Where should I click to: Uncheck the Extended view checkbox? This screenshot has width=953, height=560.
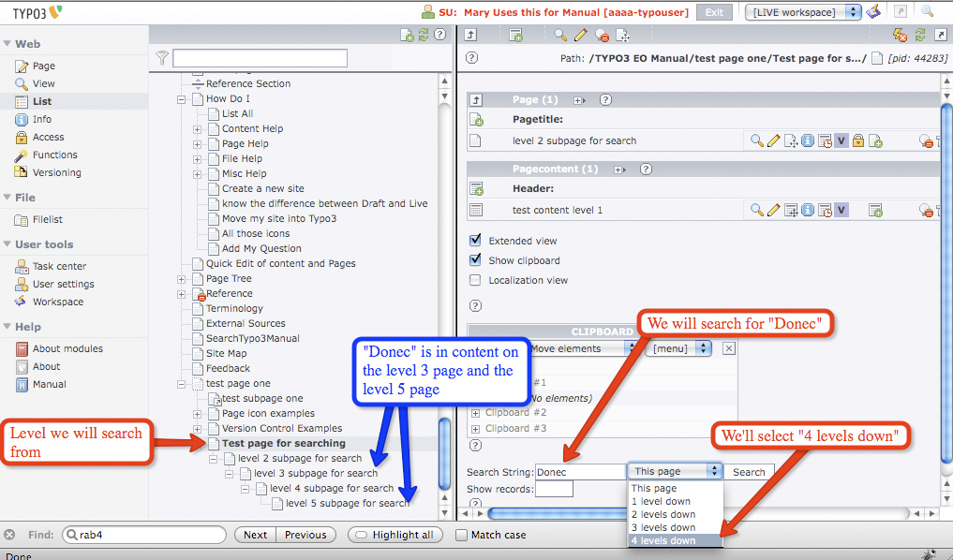click(475, 241)
